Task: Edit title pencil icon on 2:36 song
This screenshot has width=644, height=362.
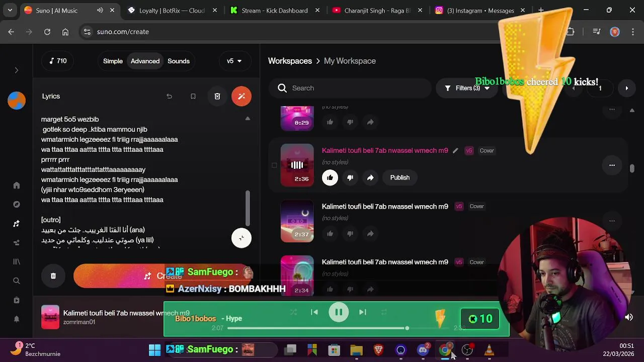Action: [x=455, y=150]
